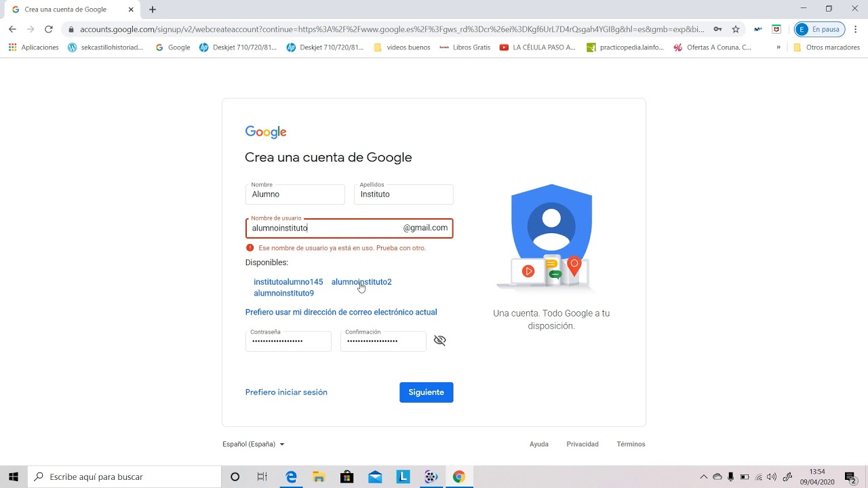The height and width of the screenshot is (488, 868).
Task: Open the battery tray icon
Action: click(745, 477)
